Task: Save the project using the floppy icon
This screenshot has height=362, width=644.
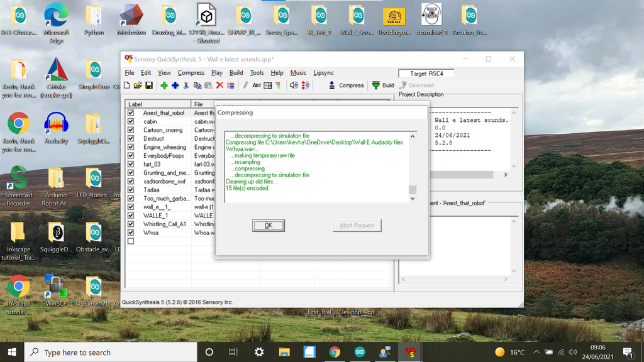Action: click(x=148, y=85)
